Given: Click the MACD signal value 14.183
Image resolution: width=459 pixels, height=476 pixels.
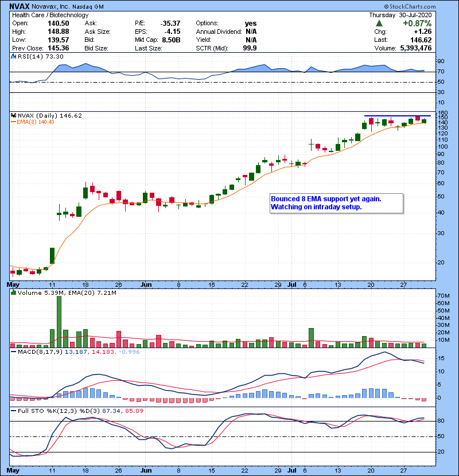Looking at the screenshot, I should point(103,352).
